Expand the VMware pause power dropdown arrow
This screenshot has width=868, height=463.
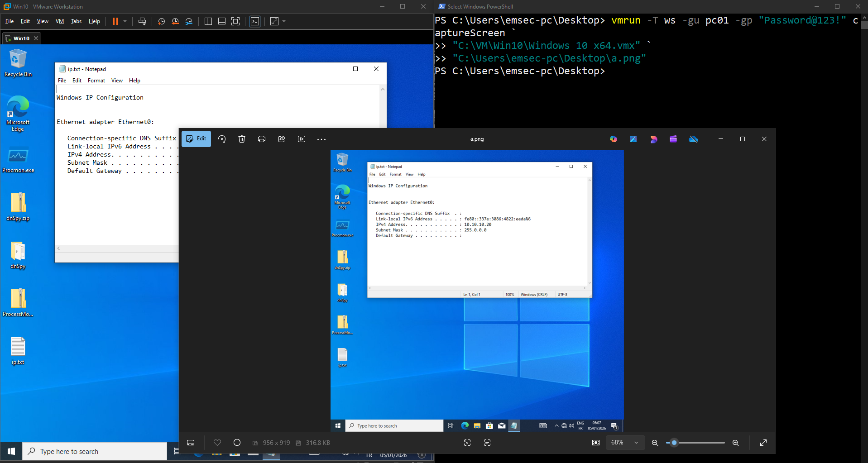click(125, 21)
